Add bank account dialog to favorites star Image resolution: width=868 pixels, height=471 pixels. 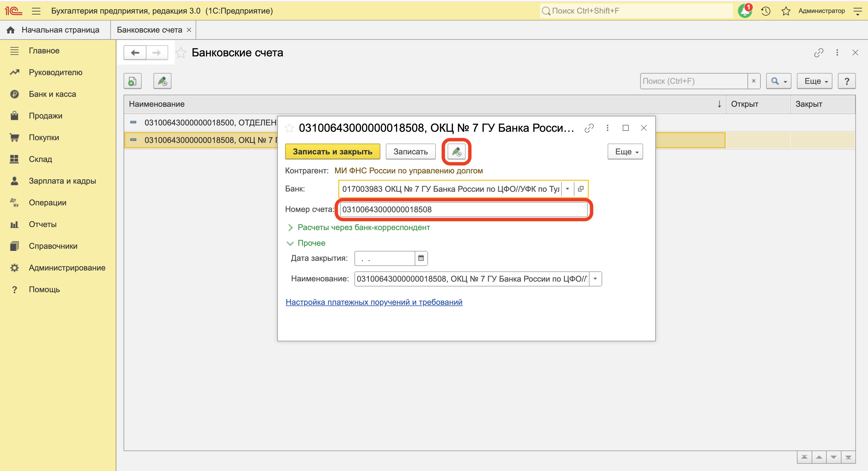tap(289, 128)
